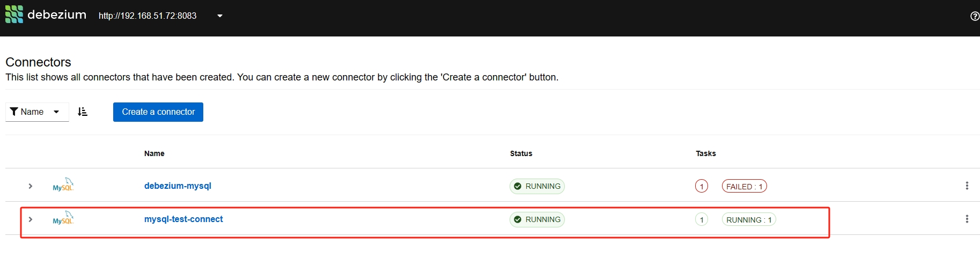Click RUNNING status badge for debezium-mysql
980x258 pixels.
(537, 186)
